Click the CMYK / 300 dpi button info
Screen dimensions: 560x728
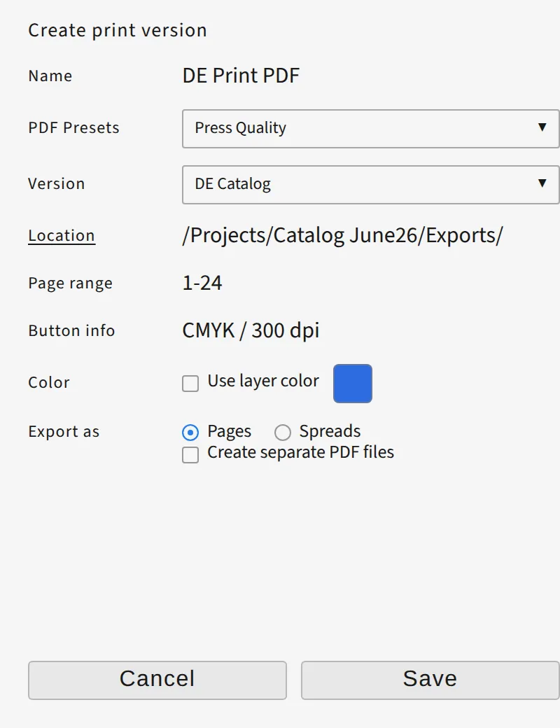[x=251, y=330]
